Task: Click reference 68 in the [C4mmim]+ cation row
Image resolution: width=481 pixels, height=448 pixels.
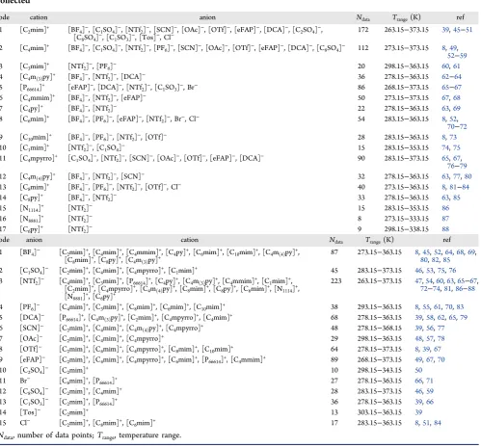Action: point(457,98)
